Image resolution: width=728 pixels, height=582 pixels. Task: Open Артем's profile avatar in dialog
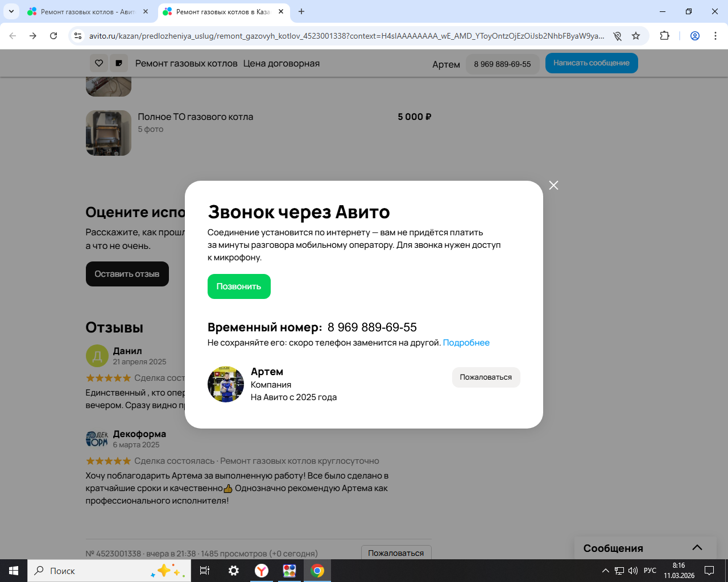[226, 384]
